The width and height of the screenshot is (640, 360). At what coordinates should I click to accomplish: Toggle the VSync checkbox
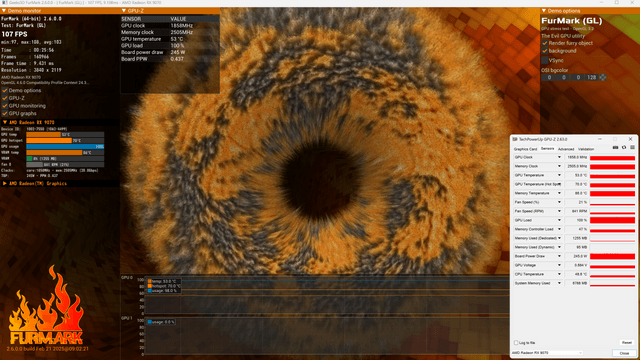pyautogui.click(x=544, y=60)
